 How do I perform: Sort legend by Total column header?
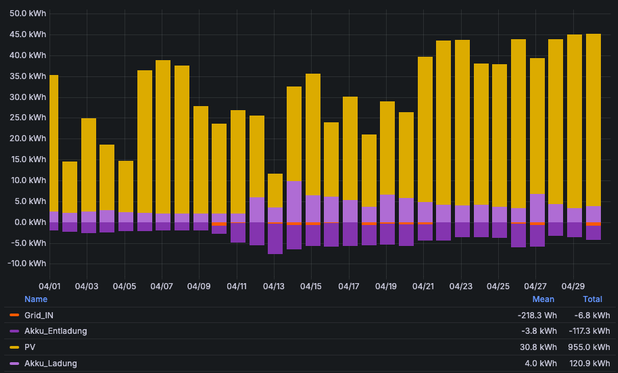coord(592,299)
